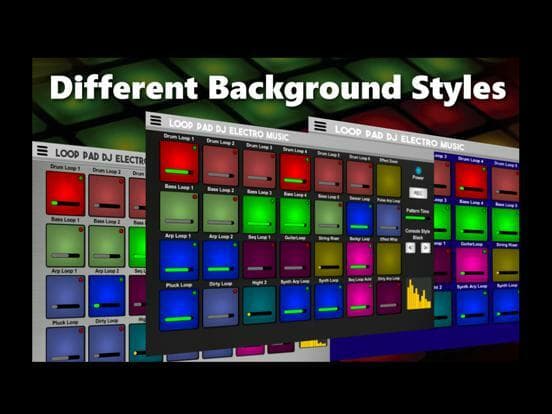552x414 pixels.
Task: Trigger Drum Loop 4 pad in black console
Action: [295, 172]
